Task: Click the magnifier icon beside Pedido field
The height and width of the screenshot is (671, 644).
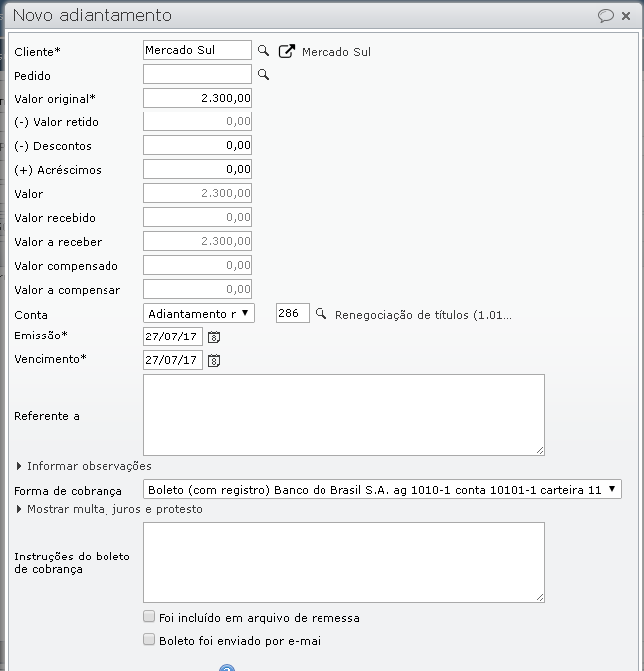Action: point(264,74)
